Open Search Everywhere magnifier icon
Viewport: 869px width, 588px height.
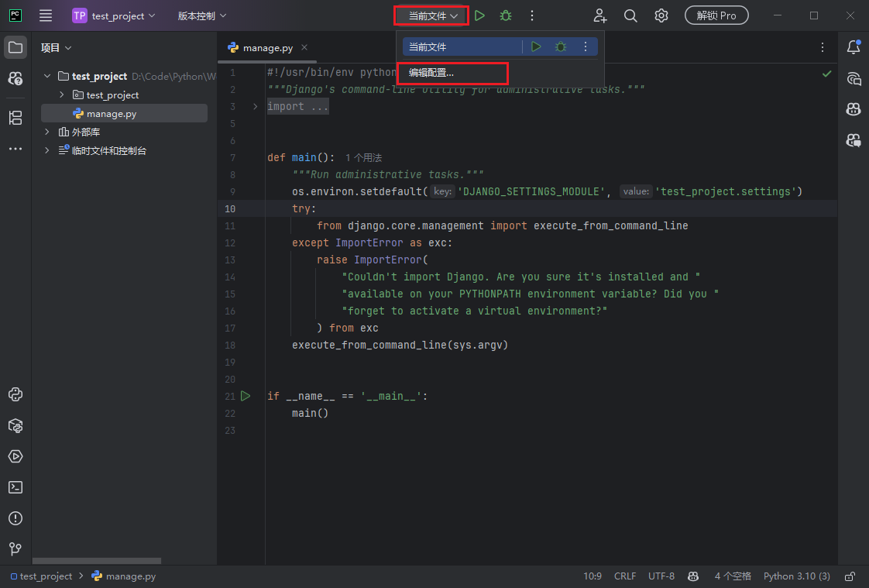(630, 15)
